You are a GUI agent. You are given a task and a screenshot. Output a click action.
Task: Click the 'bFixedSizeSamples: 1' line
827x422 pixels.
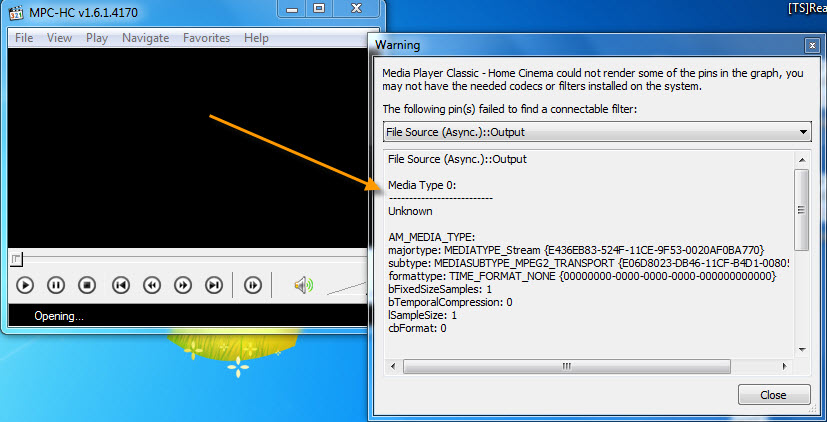point(440,289)
